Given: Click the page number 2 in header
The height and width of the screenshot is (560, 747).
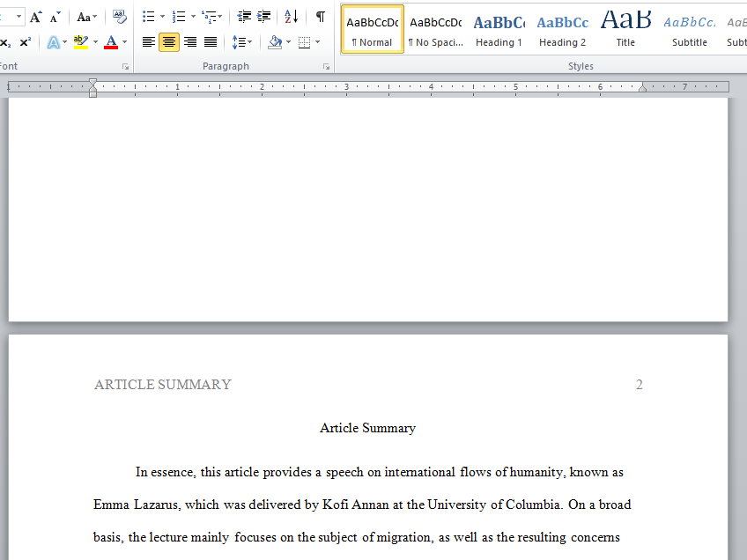Looking at the screenshot, I should 640,384.
